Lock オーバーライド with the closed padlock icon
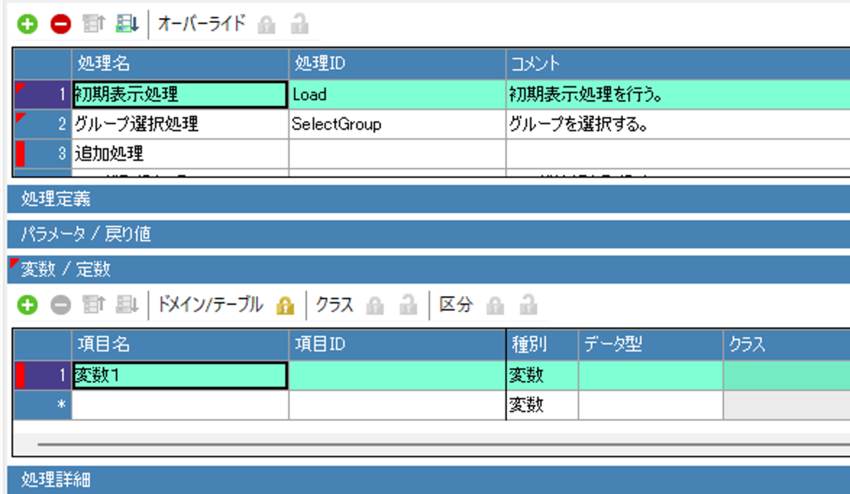 point(266,24)
